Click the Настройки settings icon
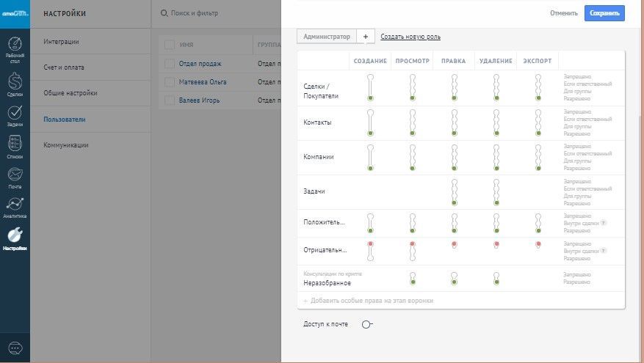Screen dimensions: 644x363 (15, 237)
